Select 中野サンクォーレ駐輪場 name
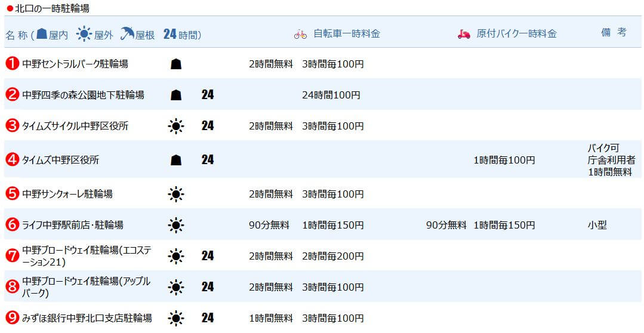This screenshot has width=644, height=333. point(67,193)
